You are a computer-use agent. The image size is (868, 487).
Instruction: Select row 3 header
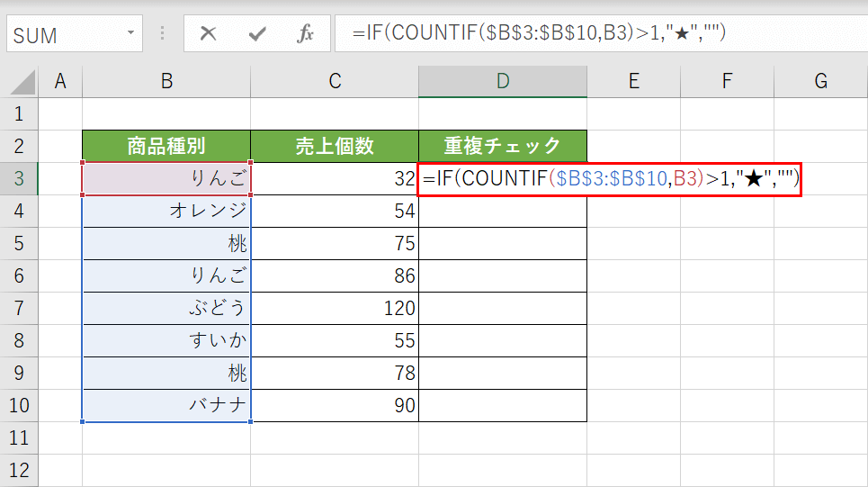click(20, 179)
